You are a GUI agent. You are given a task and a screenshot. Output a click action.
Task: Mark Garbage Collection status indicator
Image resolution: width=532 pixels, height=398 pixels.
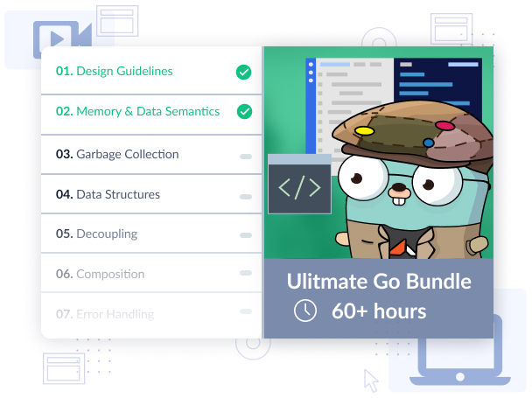[x=245, y=156]
